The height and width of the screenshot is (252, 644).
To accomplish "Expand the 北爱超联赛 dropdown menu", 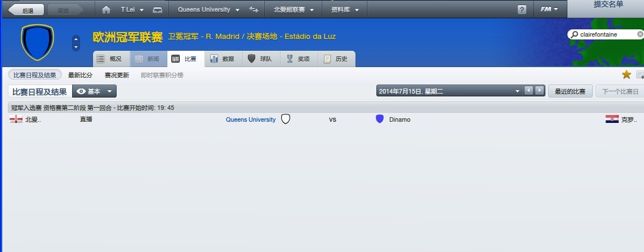I will tap(294, 10).
